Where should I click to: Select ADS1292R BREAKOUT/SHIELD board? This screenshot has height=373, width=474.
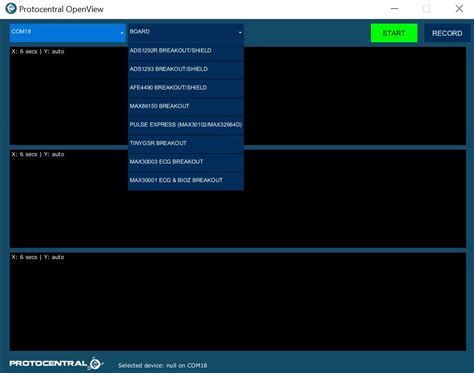[186, 51]
